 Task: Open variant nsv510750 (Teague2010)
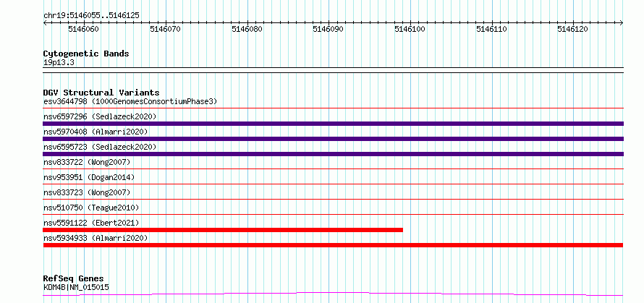coord(91,208)
